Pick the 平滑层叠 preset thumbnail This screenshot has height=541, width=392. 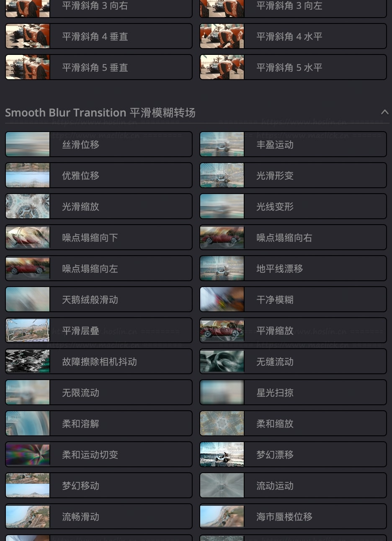tap(28, 331)
